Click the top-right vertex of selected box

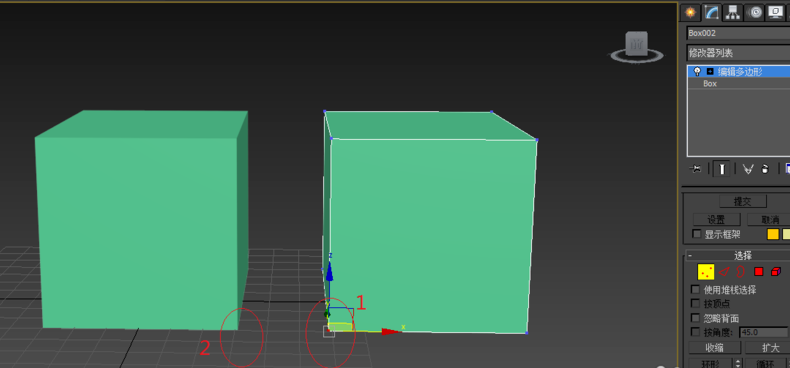[x=537, y=140]
